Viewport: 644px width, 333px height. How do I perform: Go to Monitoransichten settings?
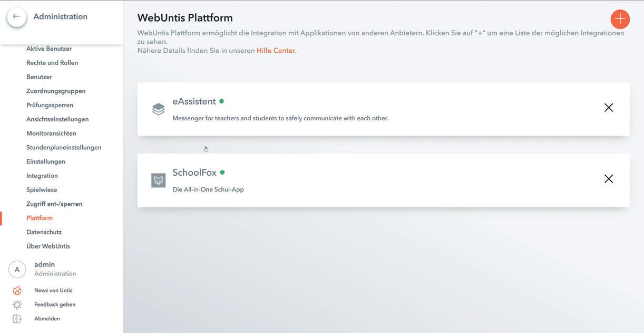pyautogui.click(x=51, y=134)
